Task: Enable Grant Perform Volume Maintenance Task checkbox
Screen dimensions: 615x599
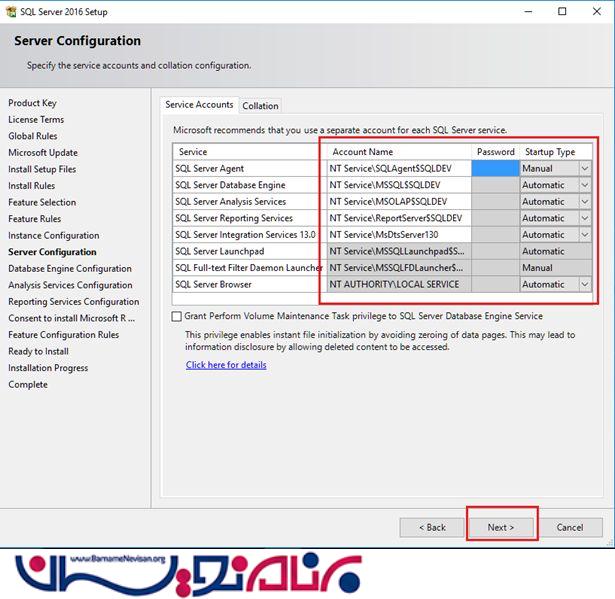Action: point(177,316)
